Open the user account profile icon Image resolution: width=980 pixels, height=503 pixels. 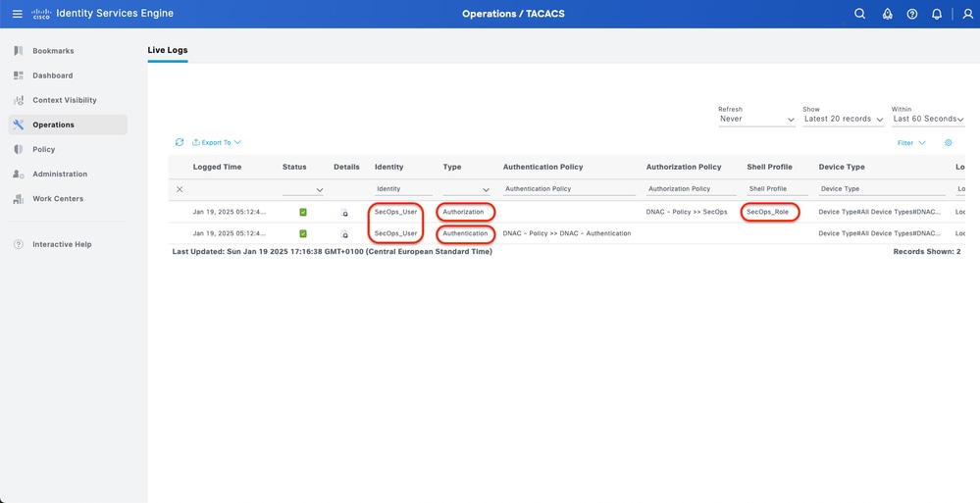point(968,14)
